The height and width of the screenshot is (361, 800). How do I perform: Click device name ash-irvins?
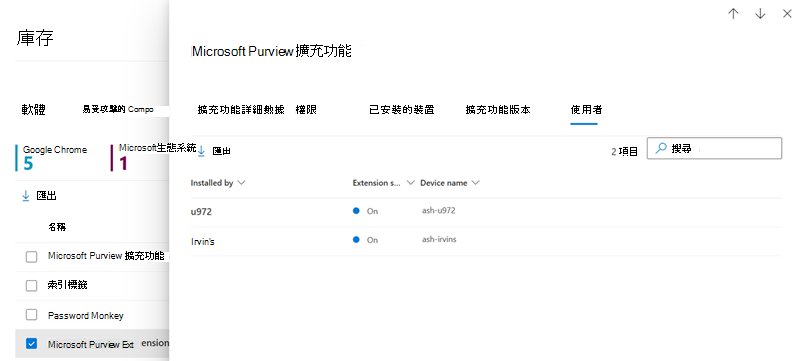[439, 239]
